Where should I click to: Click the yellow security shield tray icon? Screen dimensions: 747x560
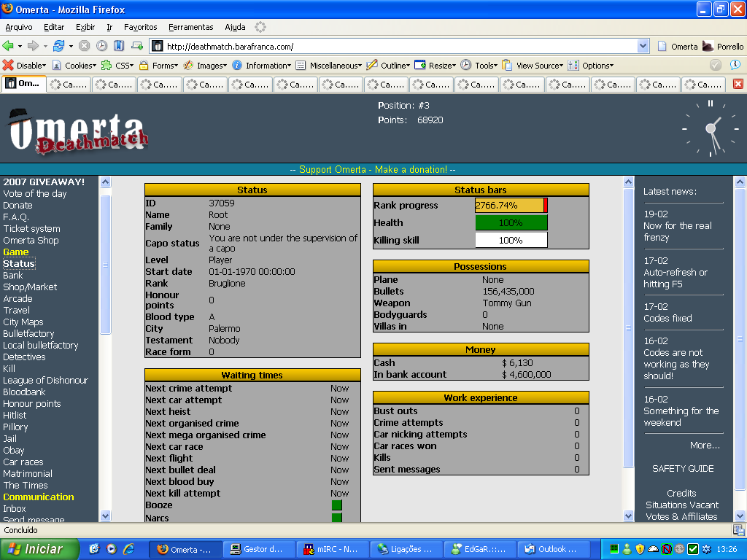click(640, 549)
